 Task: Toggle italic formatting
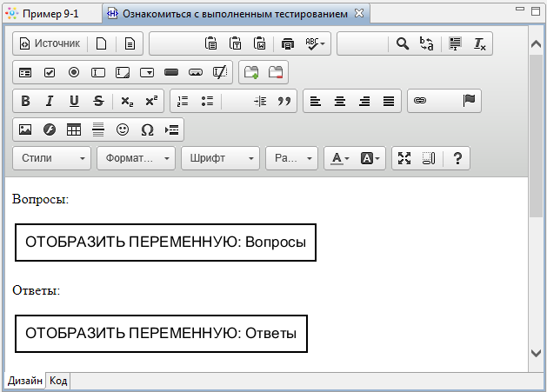point(50,101)
